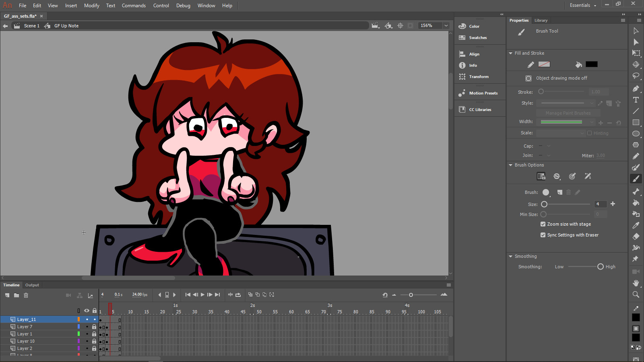Toggle Object drawing mode off button

pyautogui.click(x=528, y=78)
